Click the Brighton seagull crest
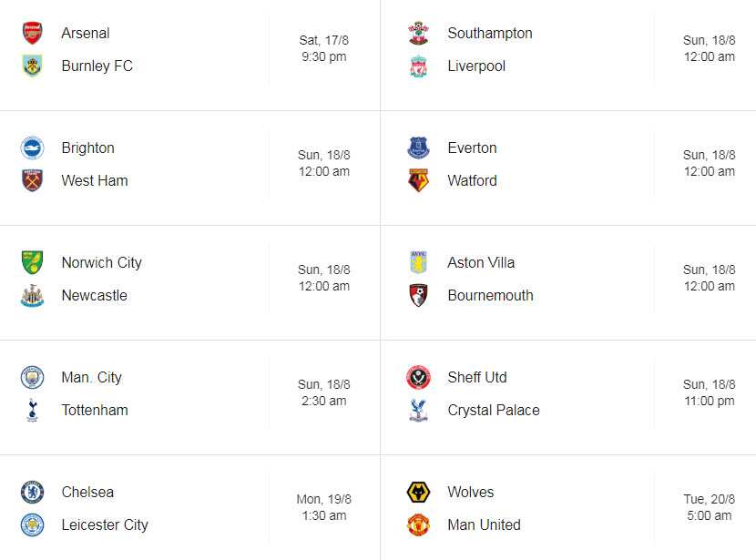Image resolution: width=756 pixels, height=560 pixels. tap(32, 148)
